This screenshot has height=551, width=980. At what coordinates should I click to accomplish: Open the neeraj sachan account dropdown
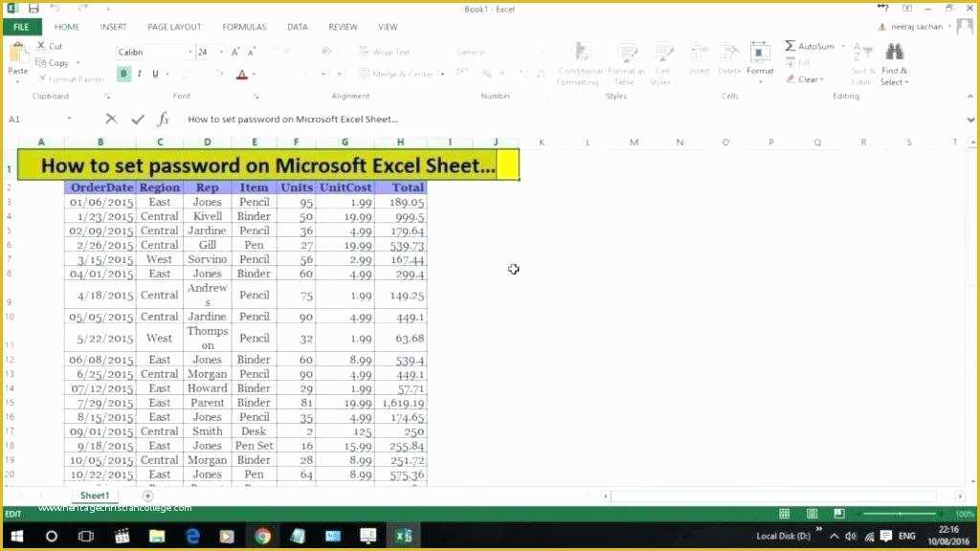click(x=949, y=27)
